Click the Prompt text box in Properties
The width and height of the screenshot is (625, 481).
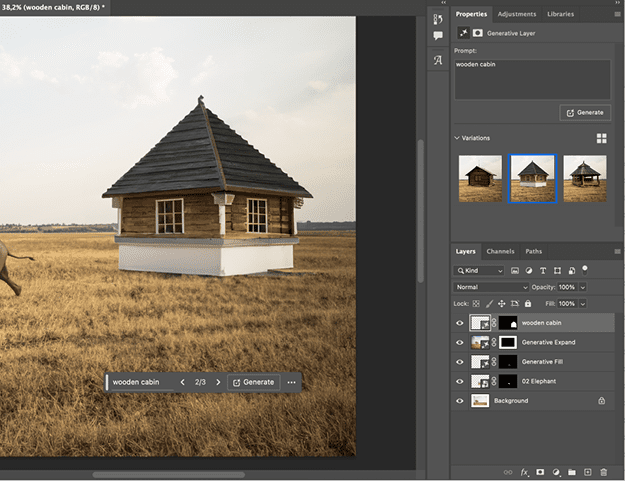coord(532,79)
